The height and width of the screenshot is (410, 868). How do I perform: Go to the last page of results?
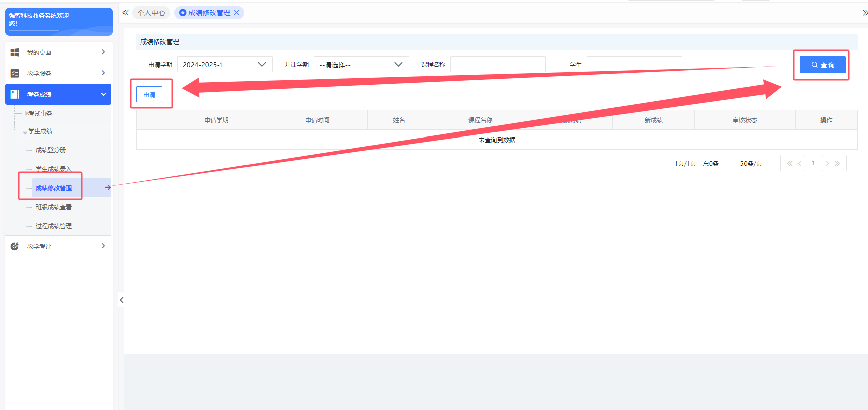click(837, 164)
